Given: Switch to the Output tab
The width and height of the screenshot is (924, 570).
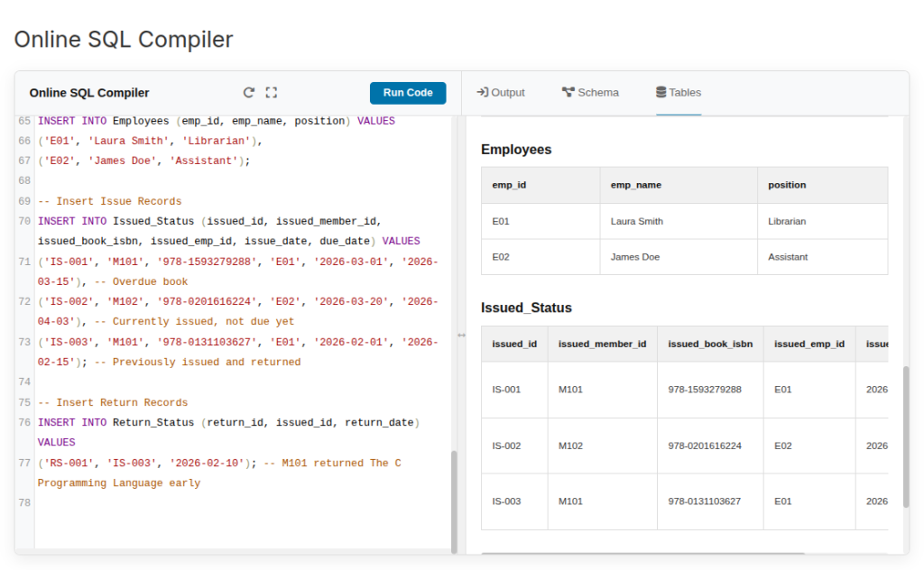Looking at the screenshot, I should click(x=501, y=91).
